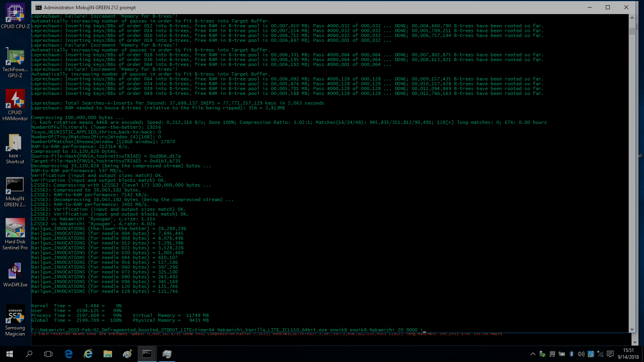Launch Samsung Magician desktop icon
The height and width of the screenshot is (362, 644).
pyautogui.click(x=15, y=320)
